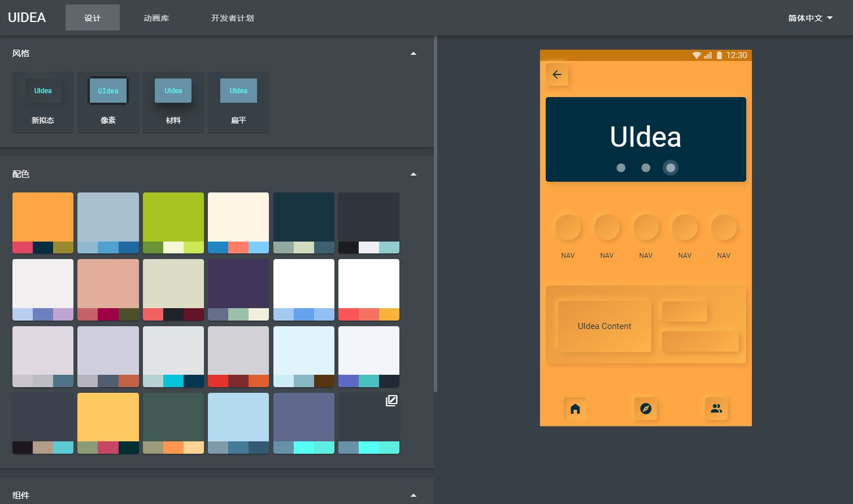Collapse the 组件 section
This screenshot has width=853, height=504.
click(x=414, y=496)
